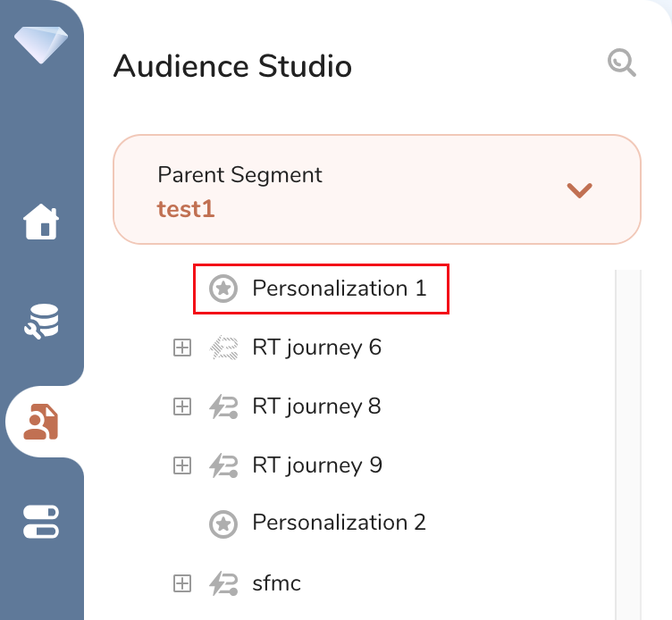The width and height of the screenshot is (672, 620).
Task: Click the star icon beside Personalization 1
Action: [x=223, y=289]
